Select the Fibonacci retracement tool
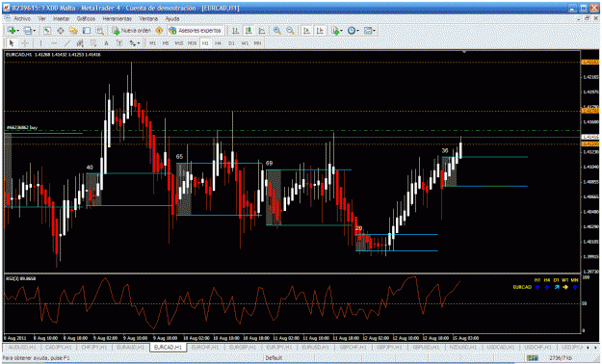Screen dimensions: 602x364 pos(92,43)
